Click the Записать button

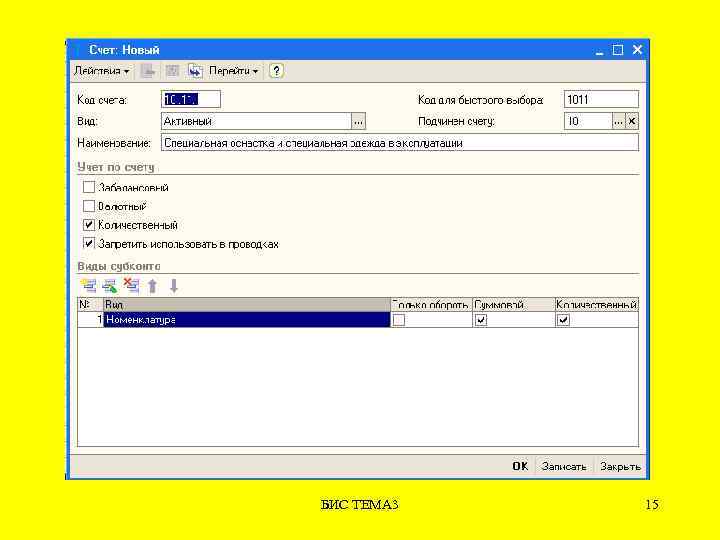pyautogui.click(x=564, y=466)
